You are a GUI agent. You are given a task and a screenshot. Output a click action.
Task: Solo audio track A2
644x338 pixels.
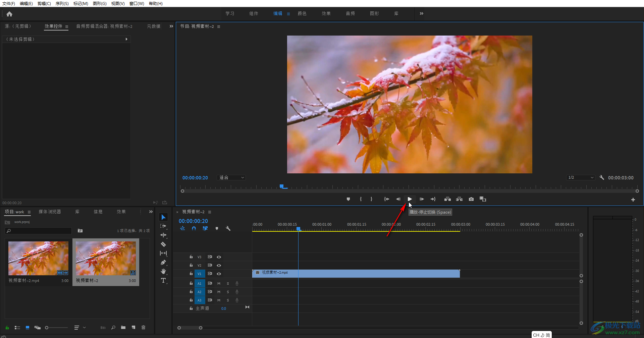[x=228, y=292]
